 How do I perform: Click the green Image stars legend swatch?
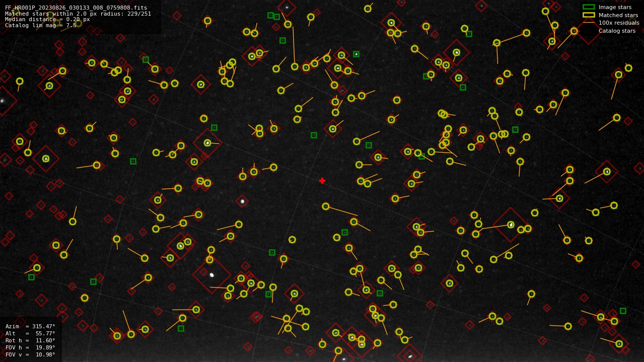pos(589,7)
